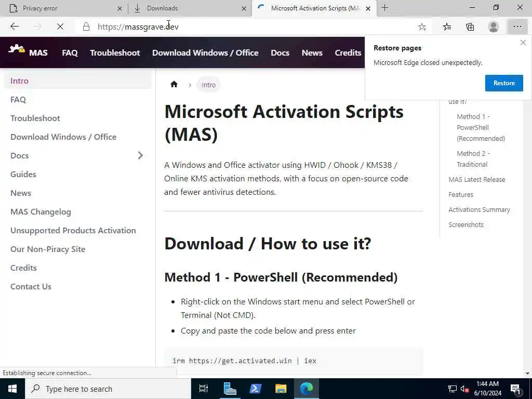Image resolution: width=532 pixels, height=399 pixels.
Task: Click the taskbar clock and date
Action: pyautogui.click(x=487, y=389)
